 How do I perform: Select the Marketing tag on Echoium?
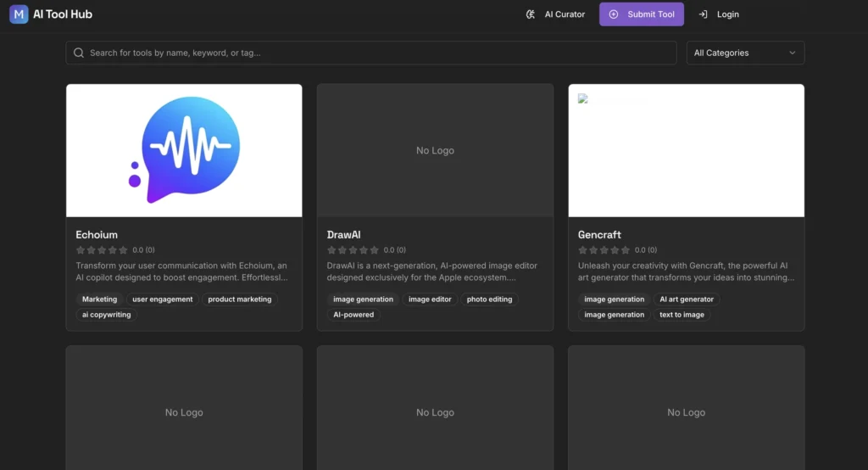coord(100,299)
